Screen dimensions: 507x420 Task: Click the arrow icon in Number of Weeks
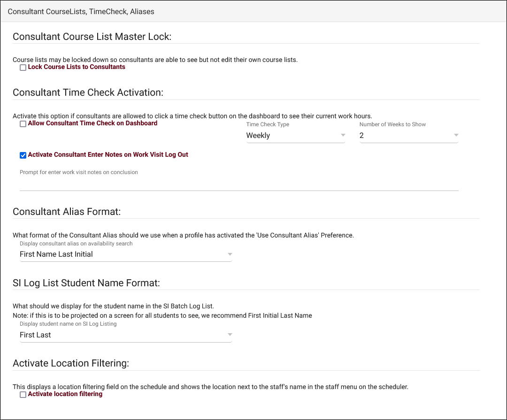pyautogui.click(x=455, y=136)
